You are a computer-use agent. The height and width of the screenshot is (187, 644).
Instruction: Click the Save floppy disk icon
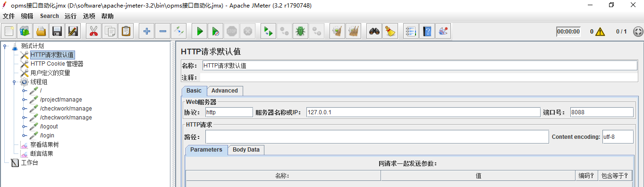(x=57, y=32)
